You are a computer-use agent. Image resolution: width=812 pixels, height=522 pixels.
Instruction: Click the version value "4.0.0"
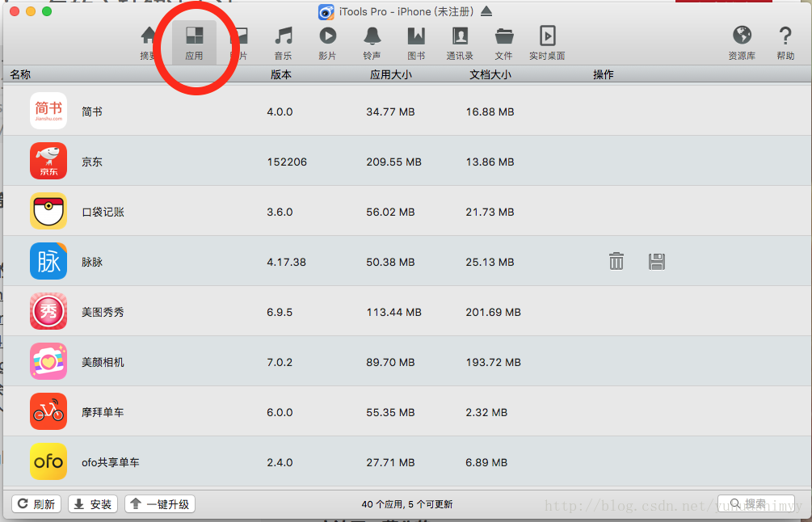(280, 112)
